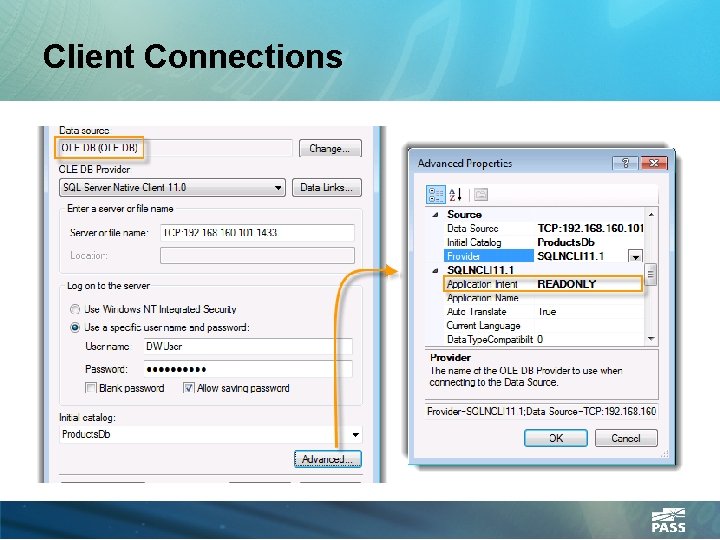
Task: Click the disabled Location field
Action: (x=257, y=256)
